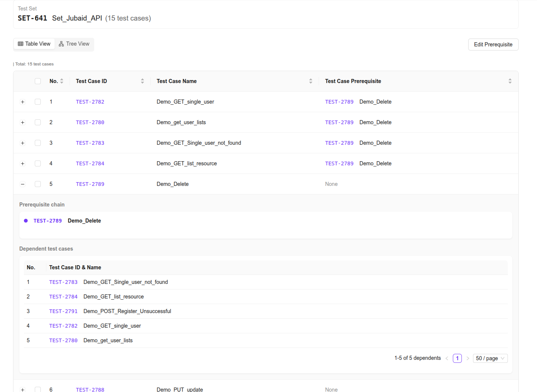The height and width of the screenshot is (392, 537).
Task: Open the 50 / page dropdown
Action: pyautogui.click(x=490, y=358)
